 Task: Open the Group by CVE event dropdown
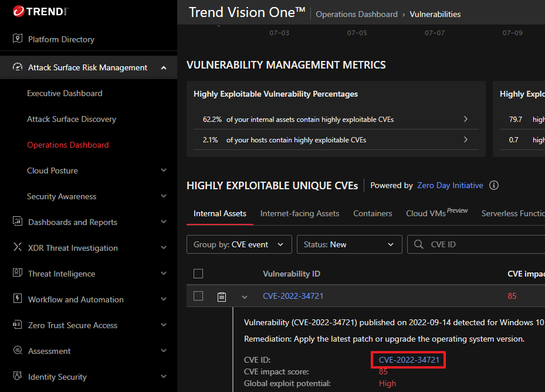click(239, 244)
